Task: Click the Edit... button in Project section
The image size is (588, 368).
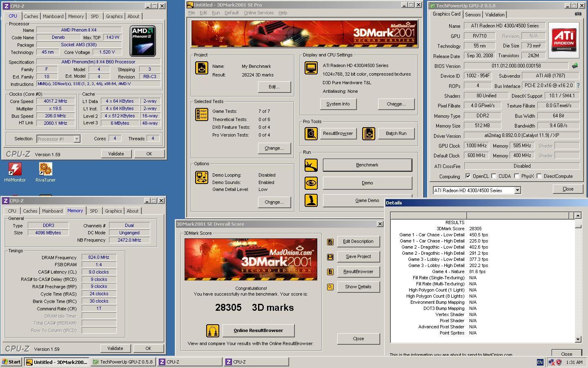Action: point(274,87)
